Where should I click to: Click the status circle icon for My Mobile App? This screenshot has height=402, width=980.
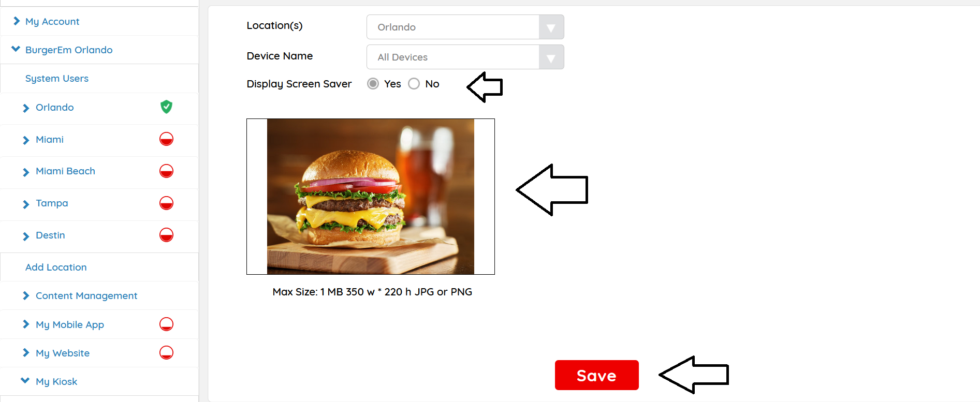pos(166,324)
